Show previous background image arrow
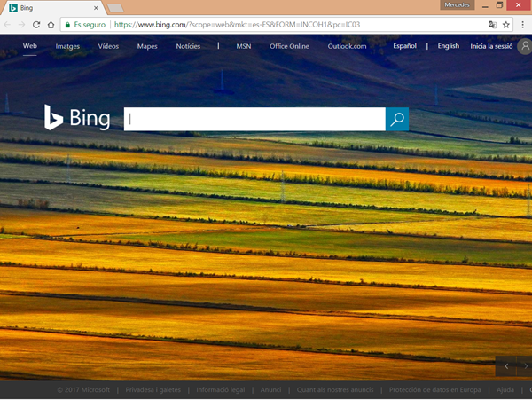 click(506, 366)
